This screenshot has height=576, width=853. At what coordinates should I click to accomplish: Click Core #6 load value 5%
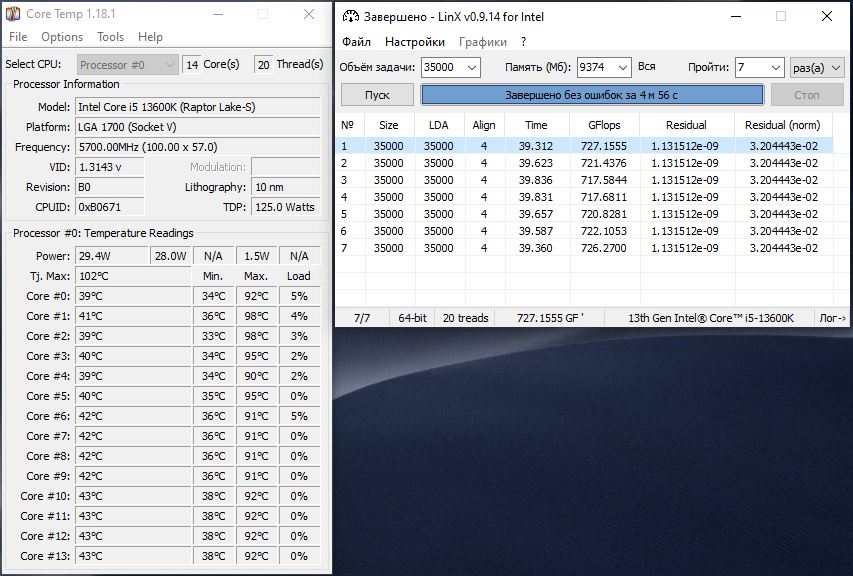299,416
